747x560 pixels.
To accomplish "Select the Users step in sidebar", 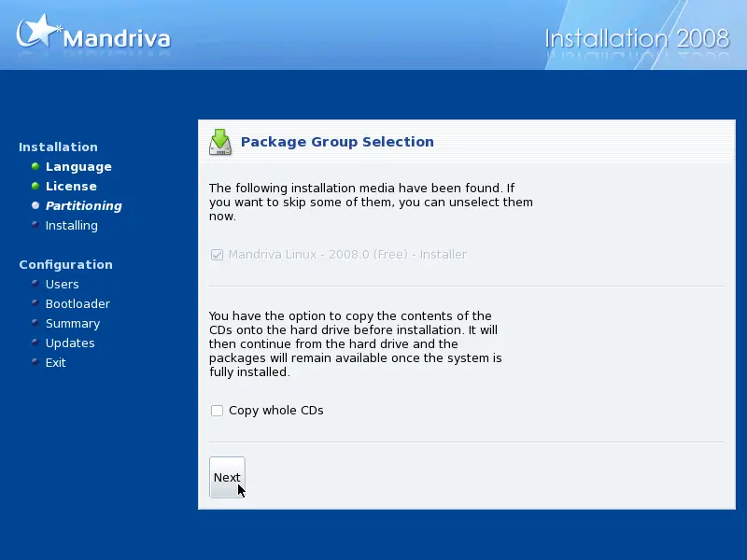I will [x=62, y=285].
